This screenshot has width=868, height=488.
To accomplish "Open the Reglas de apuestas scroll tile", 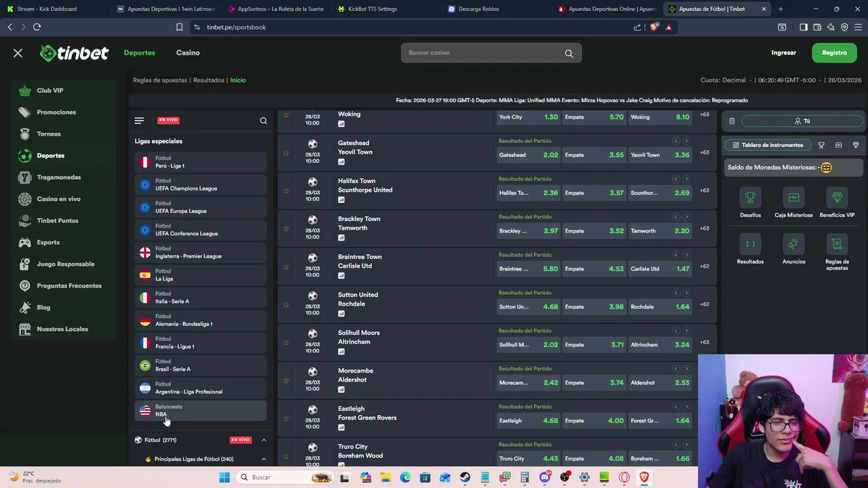I will (x=837, y=252).
